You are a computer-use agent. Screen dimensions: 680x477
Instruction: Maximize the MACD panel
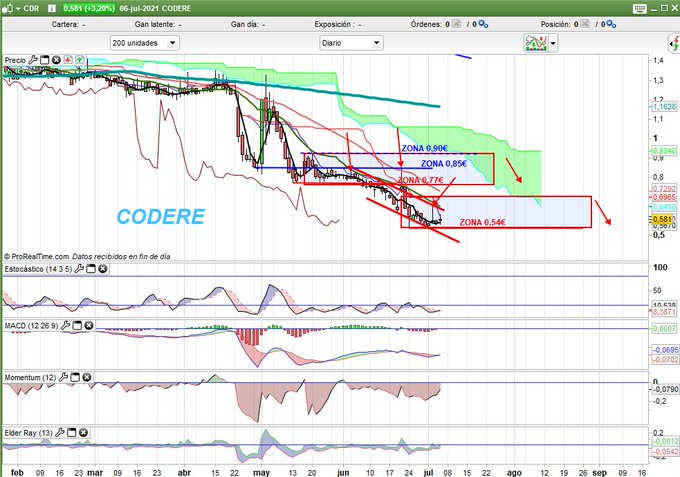(77, 326)
